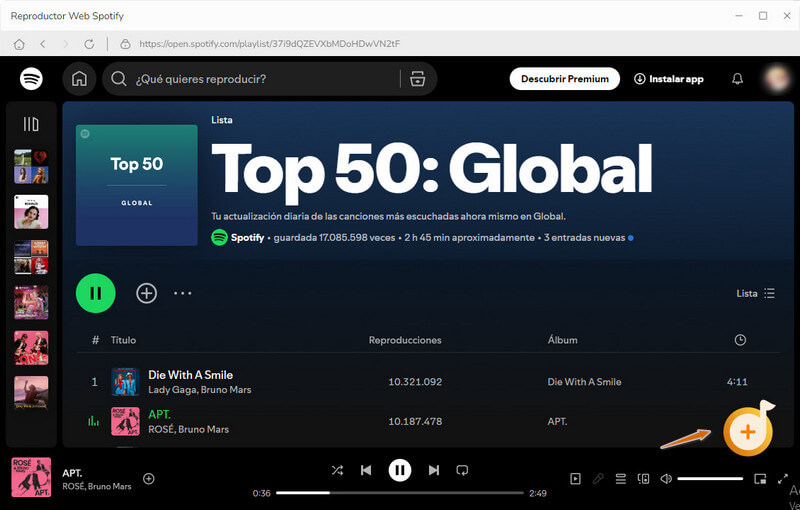
Task: Open the sixth sidebar playlist thumbnail
Action: (31, 393)
